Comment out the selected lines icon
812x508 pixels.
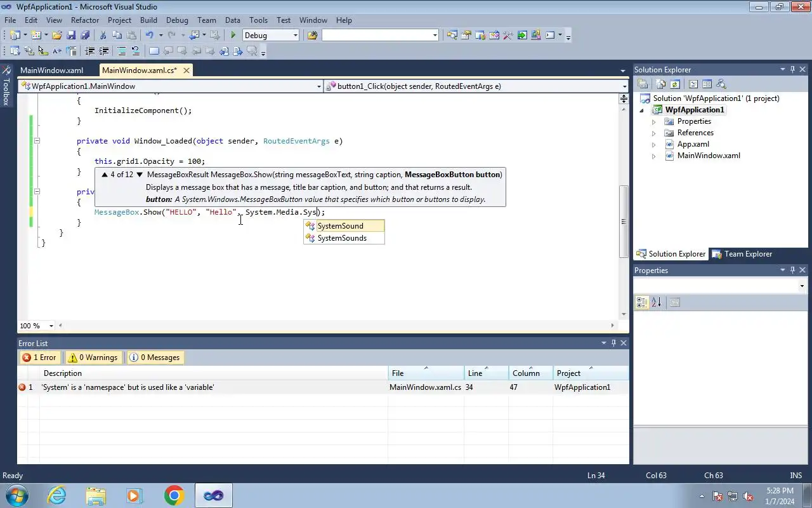click(122, 51)
